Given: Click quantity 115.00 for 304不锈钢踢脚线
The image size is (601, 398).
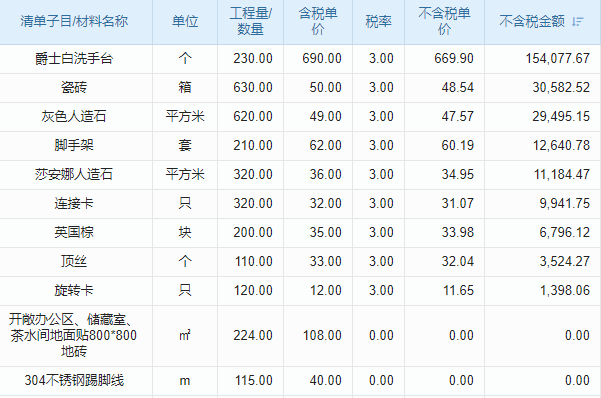Looking at the screenshot, I should point(254,380).
